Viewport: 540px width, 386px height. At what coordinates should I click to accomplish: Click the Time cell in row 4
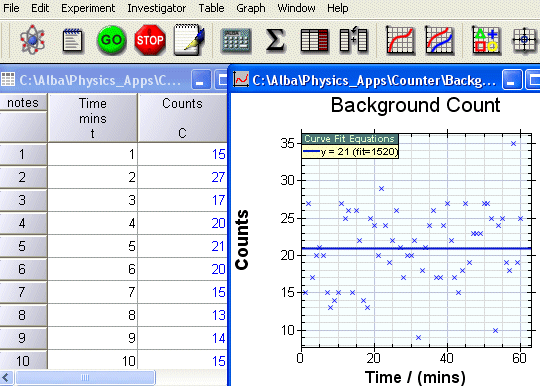pos(93,223)
